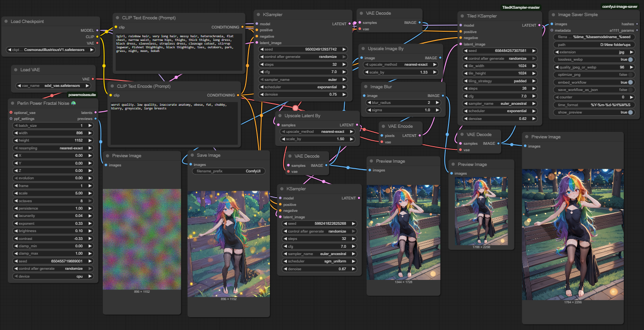Viewport: 644px width, 330px height.
Task: Click the Save Image node's generated picture
Action: [x=229, y=243]
